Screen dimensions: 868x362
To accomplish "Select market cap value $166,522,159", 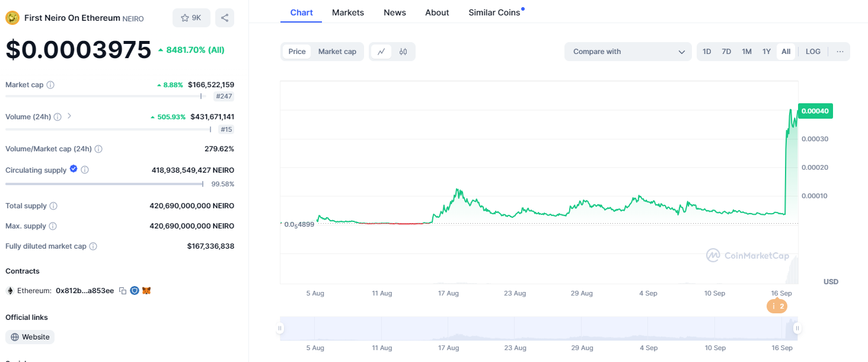I will click(211, 85).
